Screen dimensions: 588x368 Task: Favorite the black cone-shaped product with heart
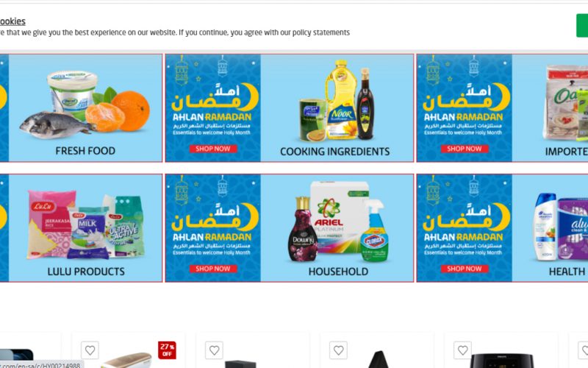click(x=338, y=350)
